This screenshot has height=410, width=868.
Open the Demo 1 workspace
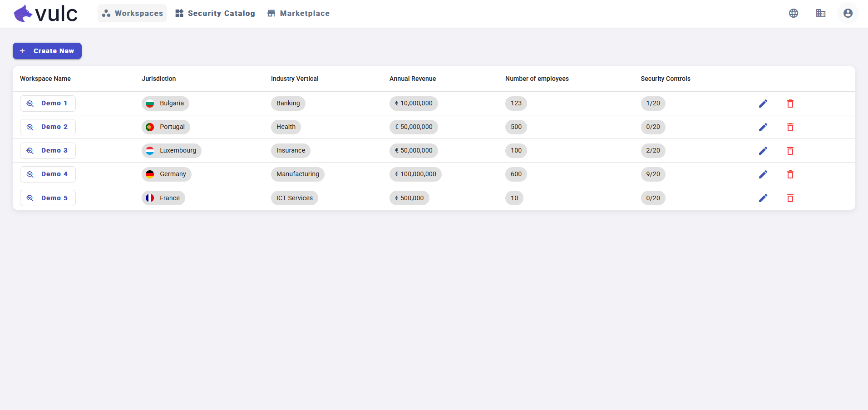48,103
